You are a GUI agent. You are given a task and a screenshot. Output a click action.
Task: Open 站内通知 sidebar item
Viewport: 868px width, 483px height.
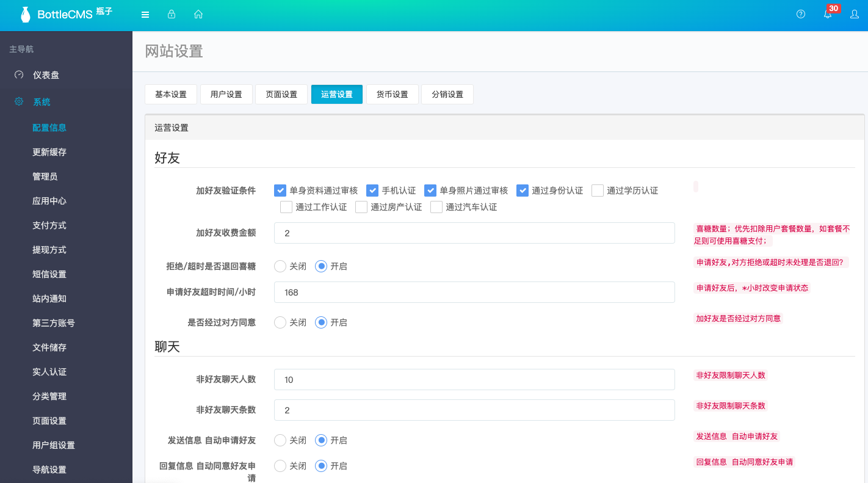[x=49, y=299]
